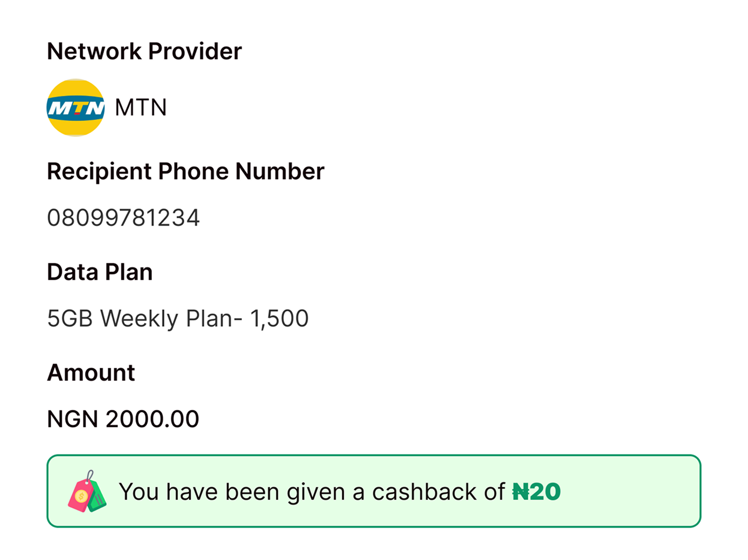
Task: Click the coin symbol on the cashback tag
Action: 81,495
